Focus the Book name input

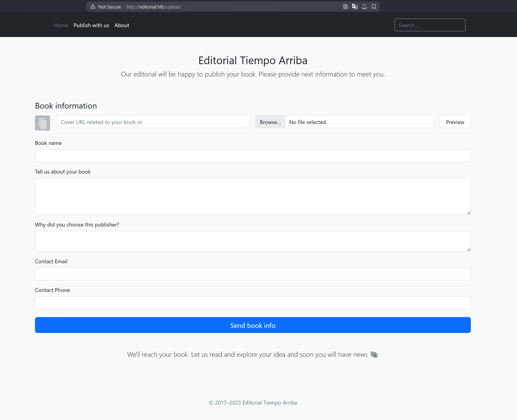253,156
